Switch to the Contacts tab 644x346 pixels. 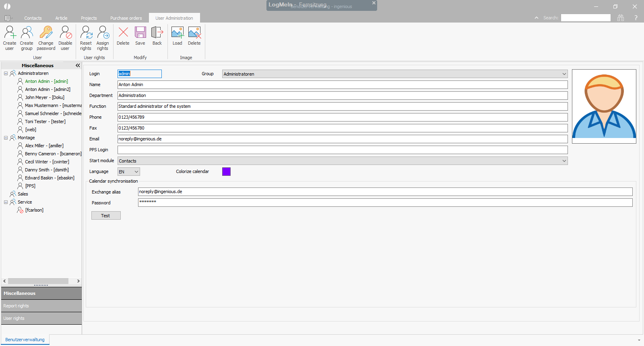[x=33, y=18]
